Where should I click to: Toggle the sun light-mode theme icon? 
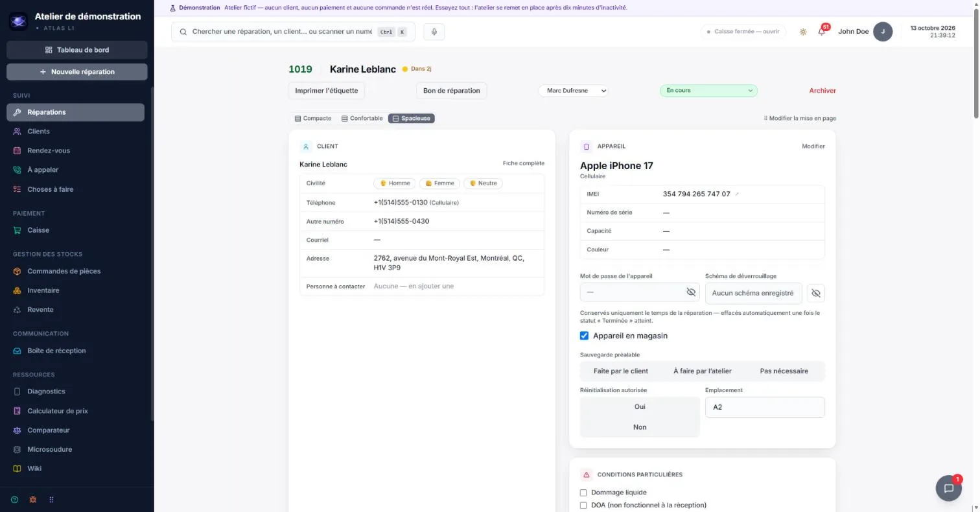[x=803, y=32]
